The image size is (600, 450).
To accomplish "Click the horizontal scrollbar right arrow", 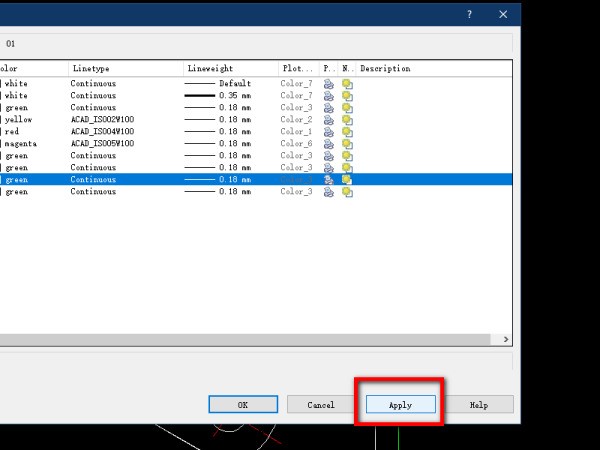I will click(506, 340).
